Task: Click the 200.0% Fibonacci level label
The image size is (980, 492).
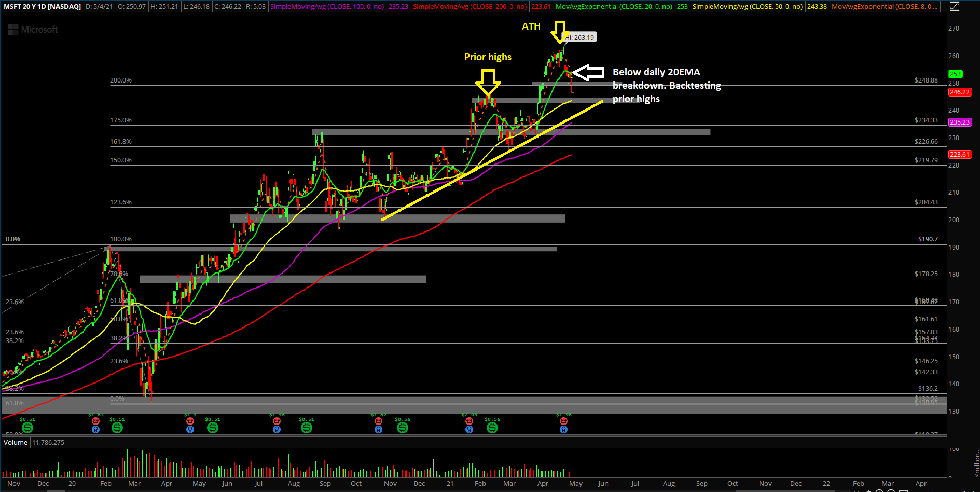Action: coord(121,80)
